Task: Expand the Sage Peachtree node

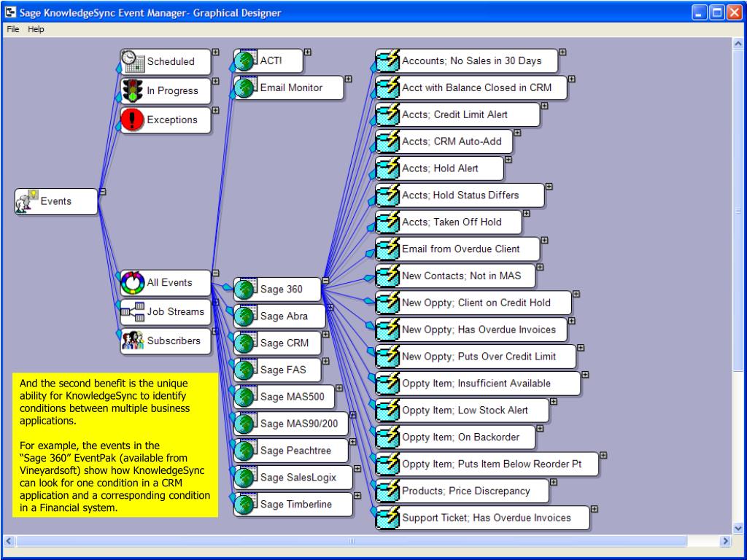Action: (x=353, y=442)
